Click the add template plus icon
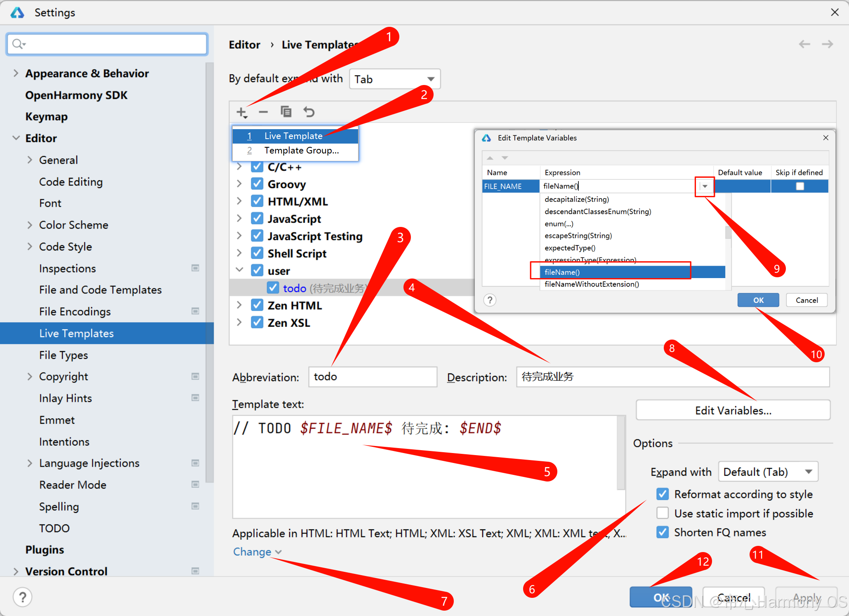The height and width of the screenshot is (616, 849). click(242, 112)
